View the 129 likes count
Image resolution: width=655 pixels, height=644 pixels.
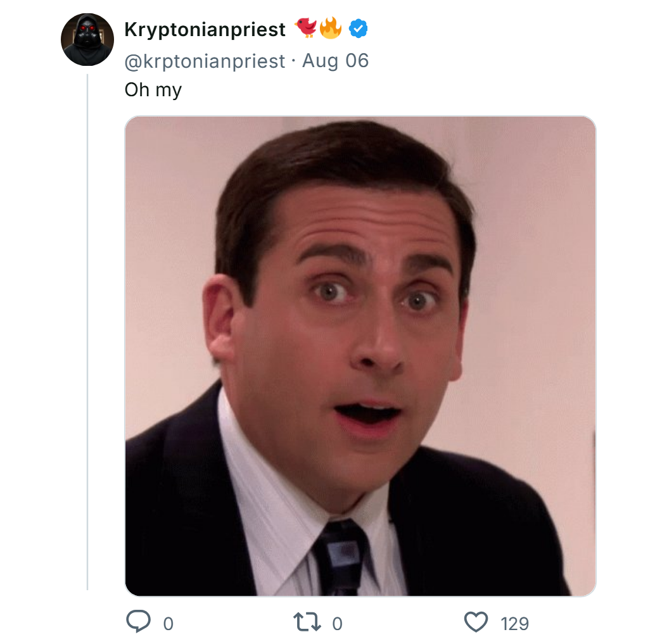point(514,624)
